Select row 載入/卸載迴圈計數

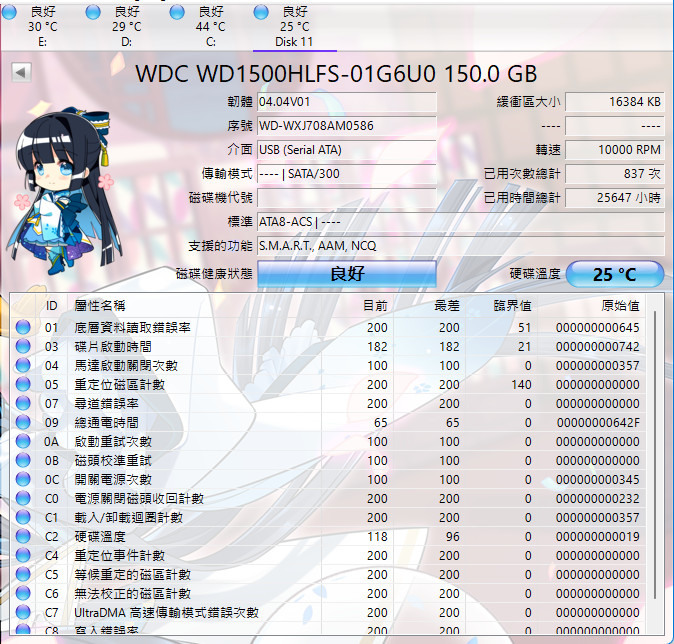[329, 517]
